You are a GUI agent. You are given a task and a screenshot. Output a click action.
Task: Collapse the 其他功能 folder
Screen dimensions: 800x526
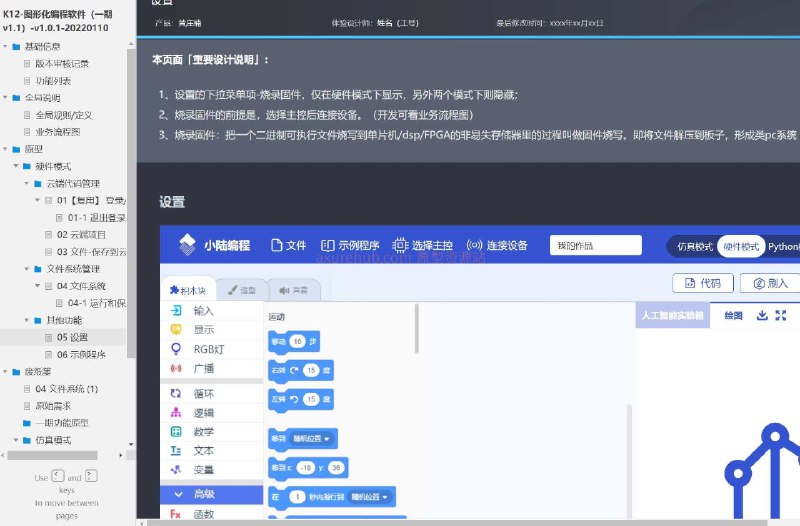tap(27, 320)
